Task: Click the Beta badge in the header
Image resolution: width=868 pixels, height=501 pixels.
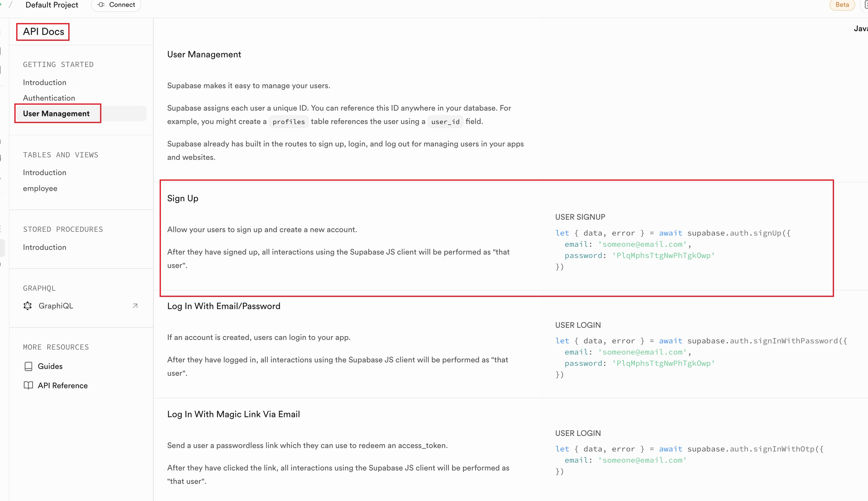Action: click(842, 5)
